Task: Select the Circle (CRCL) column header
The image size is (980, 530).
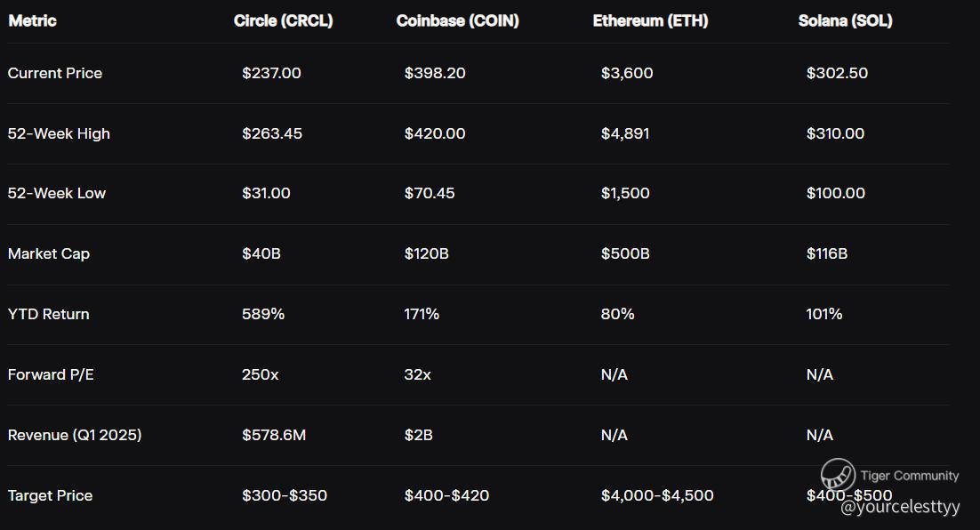Action: (x=283, y=21)
